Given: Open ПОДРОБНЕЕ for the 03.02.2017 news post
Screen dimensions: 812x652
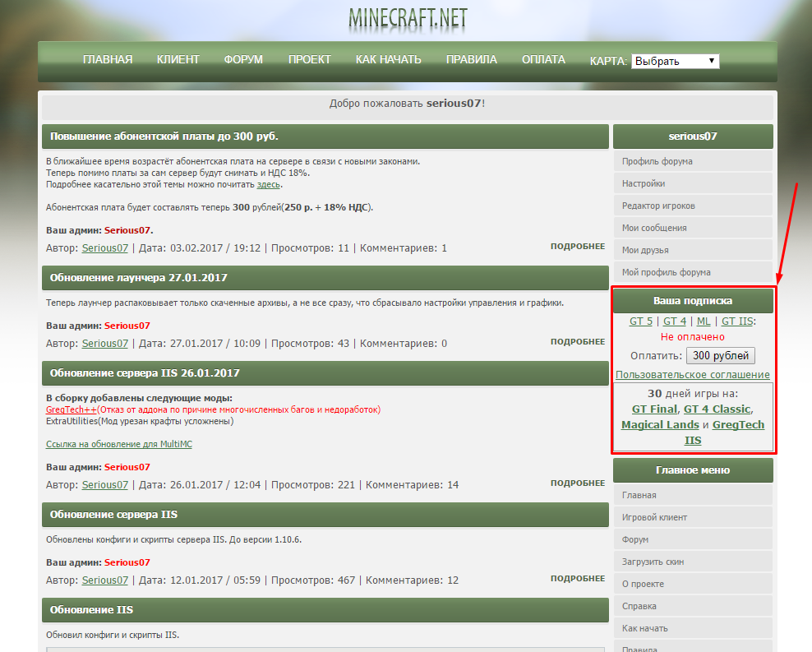Looking at the screenshot, I should [x=578, y=247].
